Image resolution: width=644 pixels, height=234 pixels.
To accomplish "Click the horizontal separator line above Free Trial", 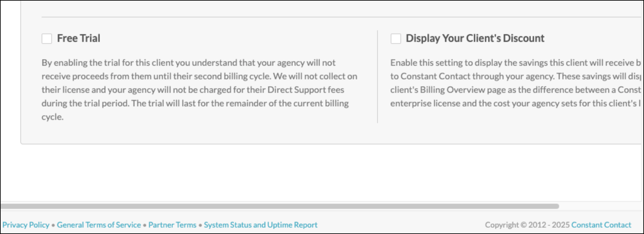I will 341,17.
